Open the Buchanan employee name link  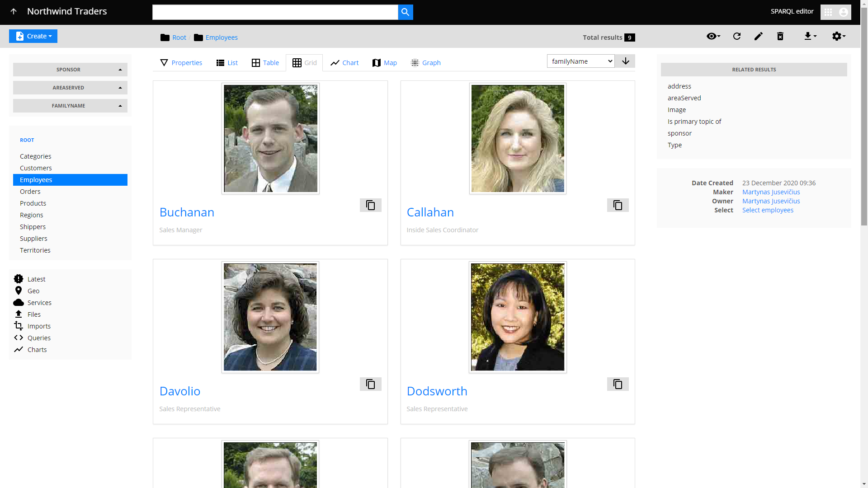pyautogui.click(x=187, y=212)
